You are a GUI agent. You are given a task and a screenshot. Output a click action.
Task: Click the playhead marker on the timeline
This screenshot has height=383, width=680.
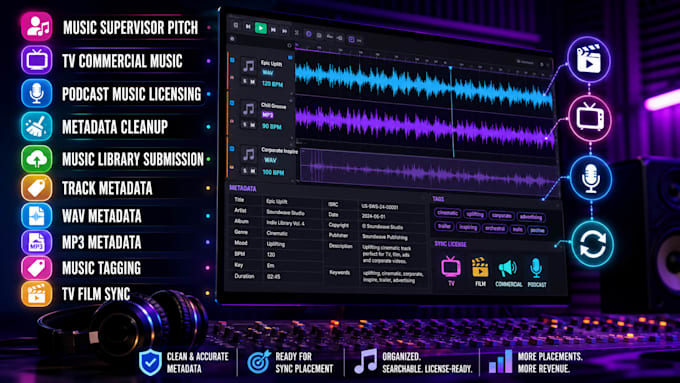451,68
